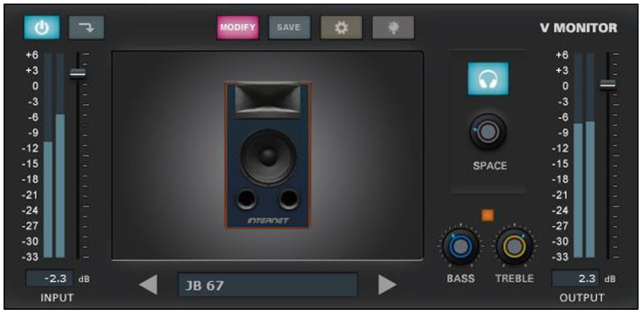Image resolution: width=644 pixels, height=314 pixels.
Task: Toggle the headphones mode button
Action: pos(488,79)
